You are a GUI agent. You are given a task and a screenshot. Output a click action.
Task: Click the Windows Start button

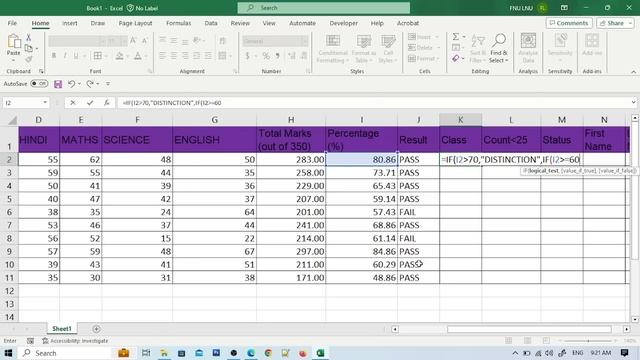click(8, 353)
